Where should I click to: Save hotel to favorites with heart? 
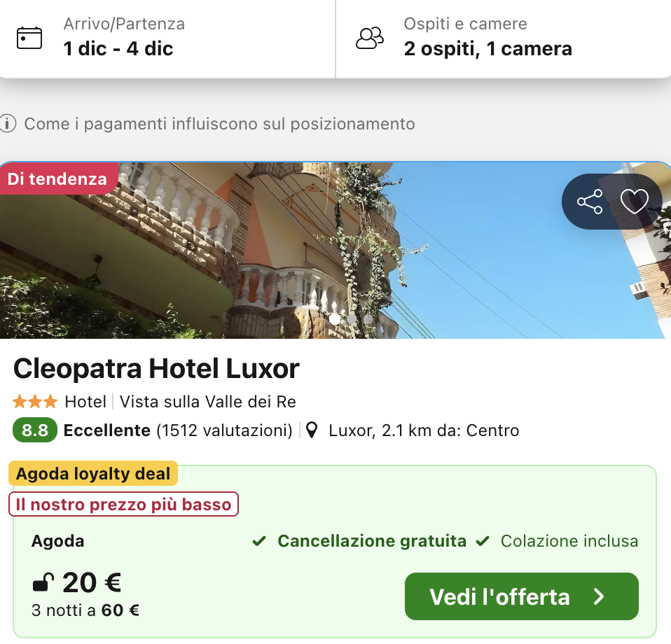pos(635,202)
